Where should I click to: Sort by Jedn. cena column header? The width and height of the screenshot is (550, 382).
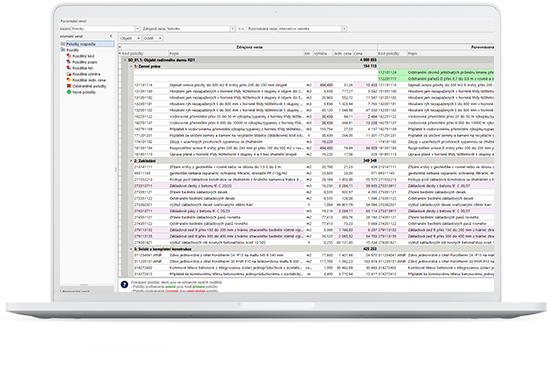pos(343,54)
